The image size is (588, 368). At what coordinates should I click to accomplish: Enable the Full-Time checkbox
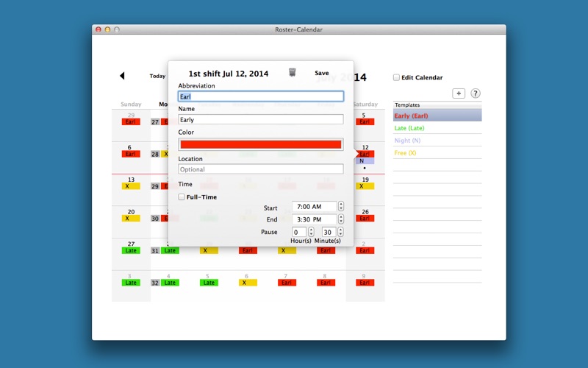click(x=182, y=197)
